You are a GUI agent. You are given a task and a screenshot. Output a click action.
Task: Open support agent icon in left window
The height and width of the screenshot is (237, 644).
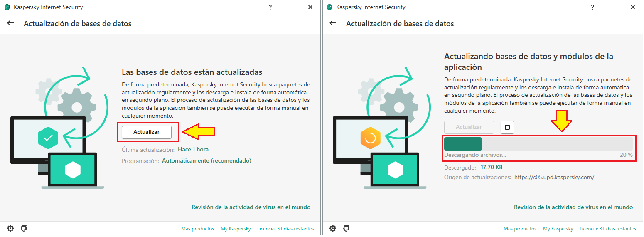pos(24,228)
